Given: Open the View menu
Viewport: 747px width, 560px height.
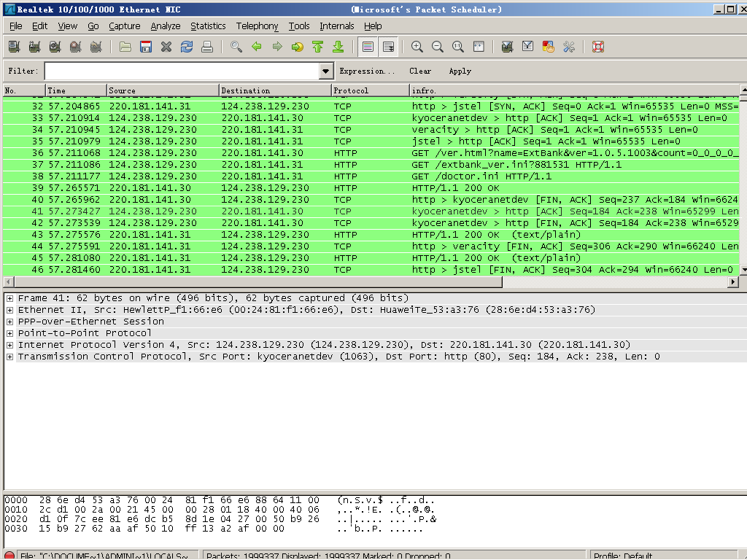Looking at the screenshot, I should (x=68, y=26).
